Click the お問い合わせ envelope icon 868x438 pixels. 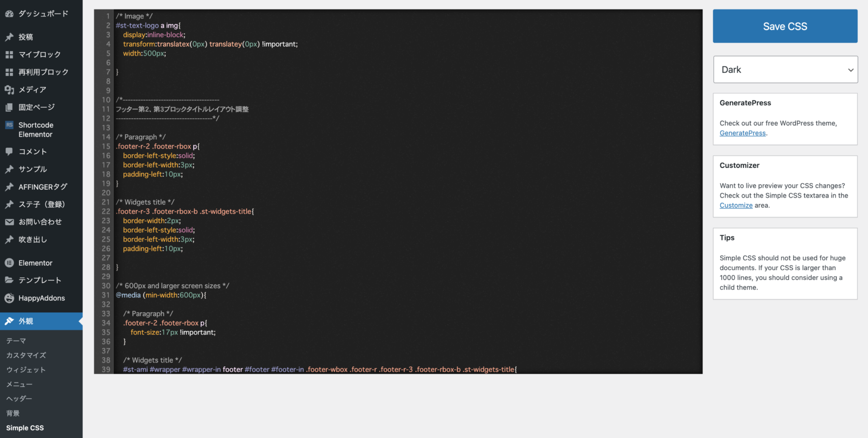9,222
